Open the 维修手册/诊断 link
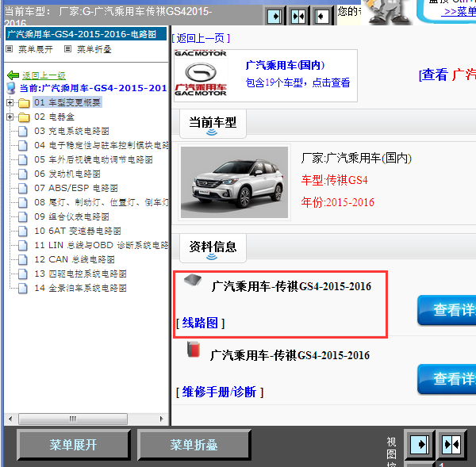 pos(219,392)
